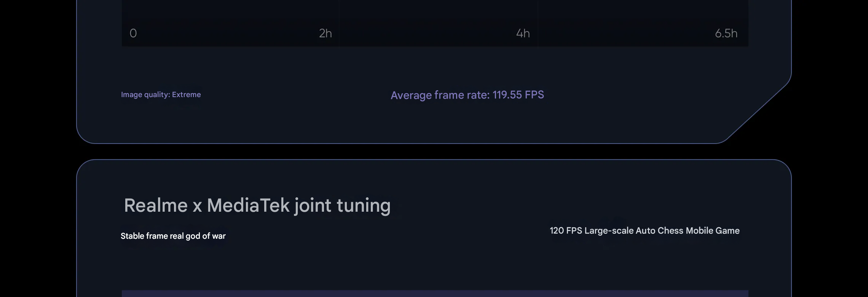868x297 pixels.
Task: Click the 119.55 value in frame rate text
Action: 507,95
